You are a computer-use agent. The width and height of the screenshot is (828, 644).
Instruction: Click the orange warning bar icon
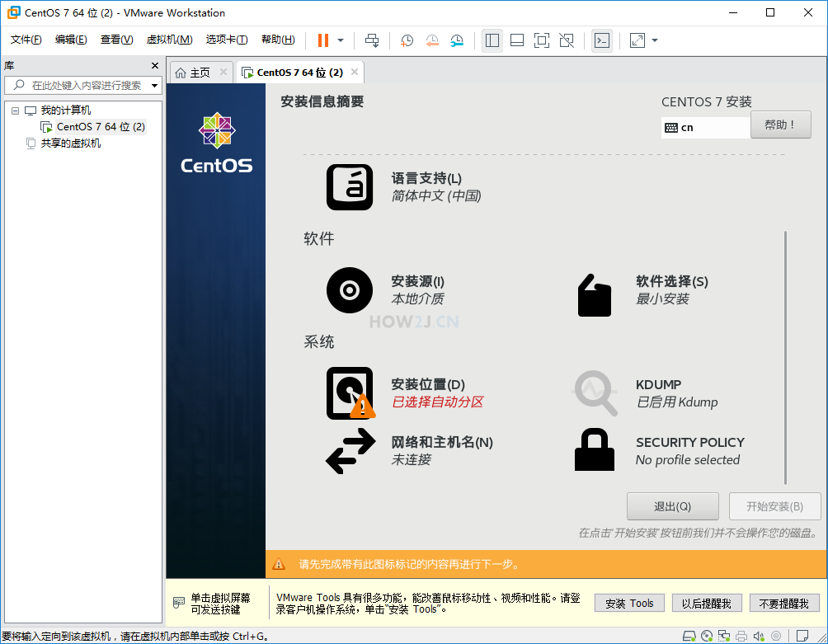(x=278, y=564)
